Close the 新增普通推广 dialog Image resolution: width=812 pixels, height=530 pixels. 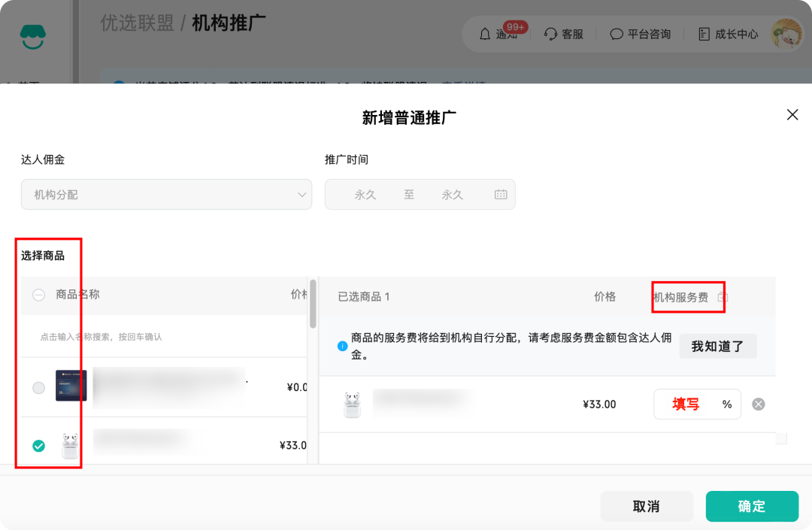point(792,115)
